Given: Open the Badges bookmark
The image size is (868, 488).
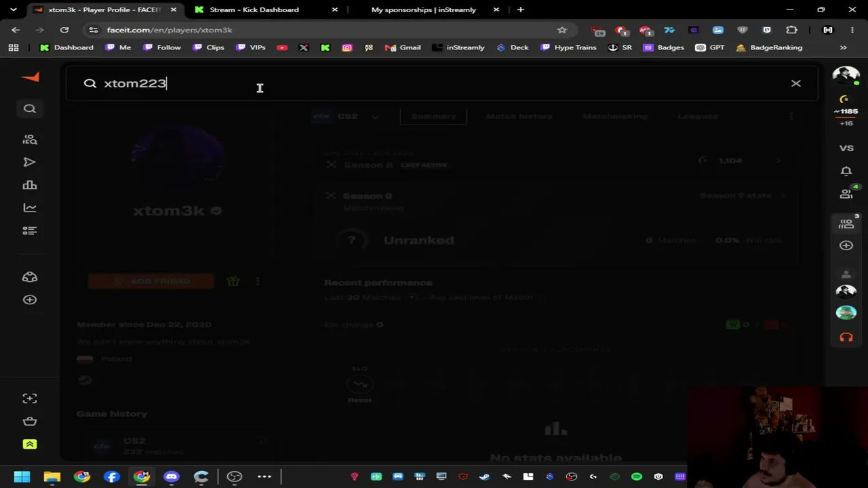Looking at the screenshot, I should point(664,47).
